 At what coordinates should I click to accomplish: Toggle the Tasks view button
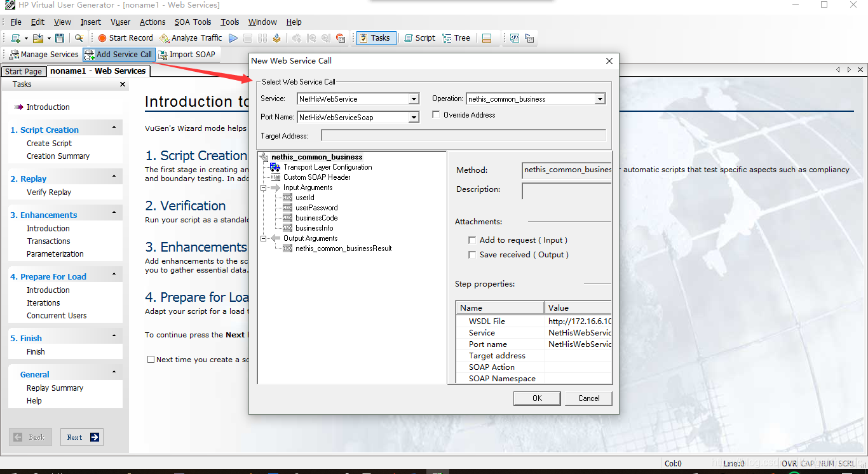coord(376,38)
